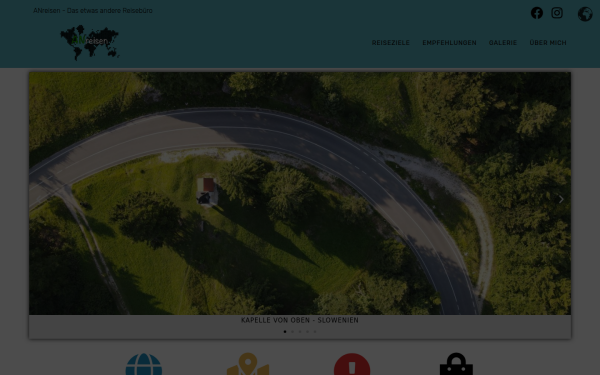The width and height of the screenshot is (600, 375).
Task: Go to the Galerie page
Action: (x=503, y=43)
